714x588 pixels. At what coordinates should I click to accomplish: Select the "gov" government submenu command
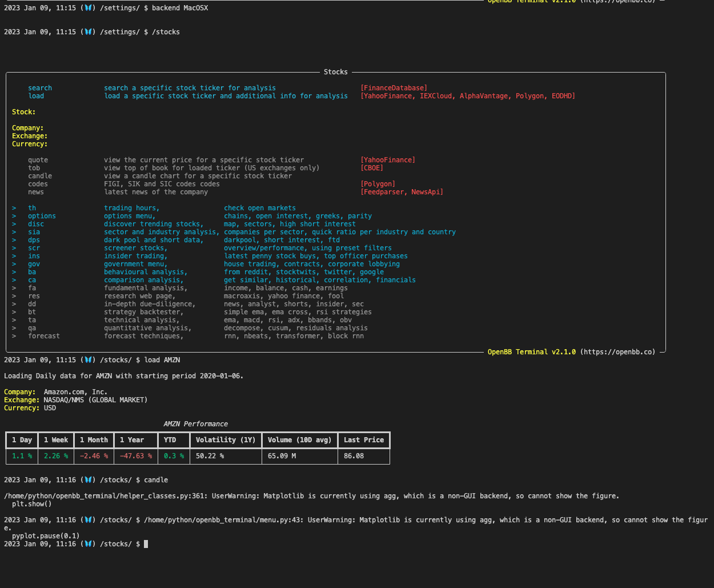pos(34,264)
